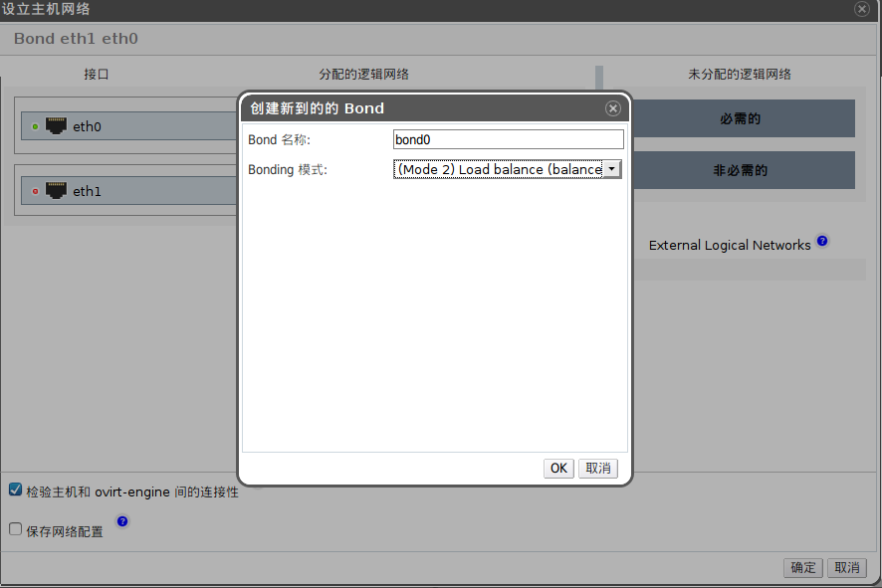Open the External Logical Networks help icon
The width and height of the screenshot is (882, 588).
[x=822, y=241]
